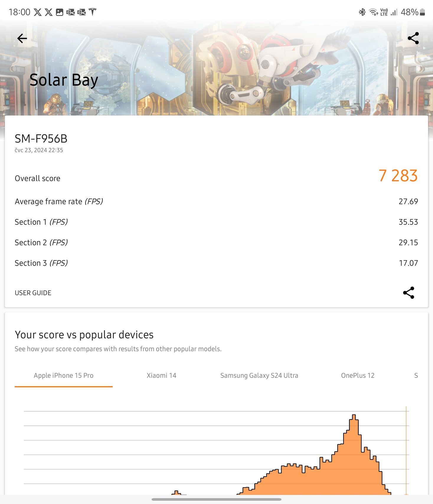Screen dimensions: 433x504
Task: Tap the share icon in the header
Action: click(x=413, y=38)
